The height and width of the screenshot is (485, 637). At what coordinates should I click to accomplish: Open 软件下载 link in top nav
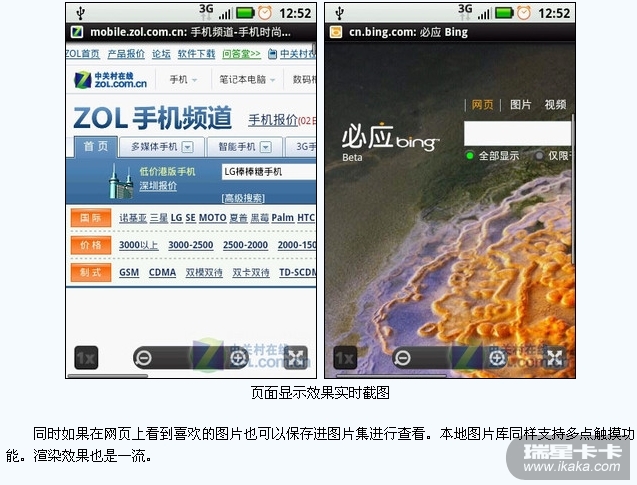[x=196, y=54]
